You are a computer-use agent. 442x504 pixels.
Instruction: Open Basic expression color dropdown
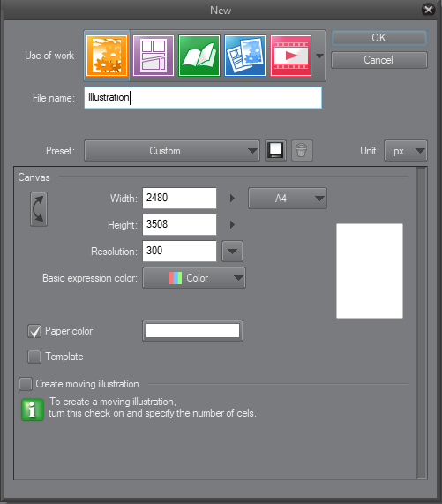[x=194, y=278]
